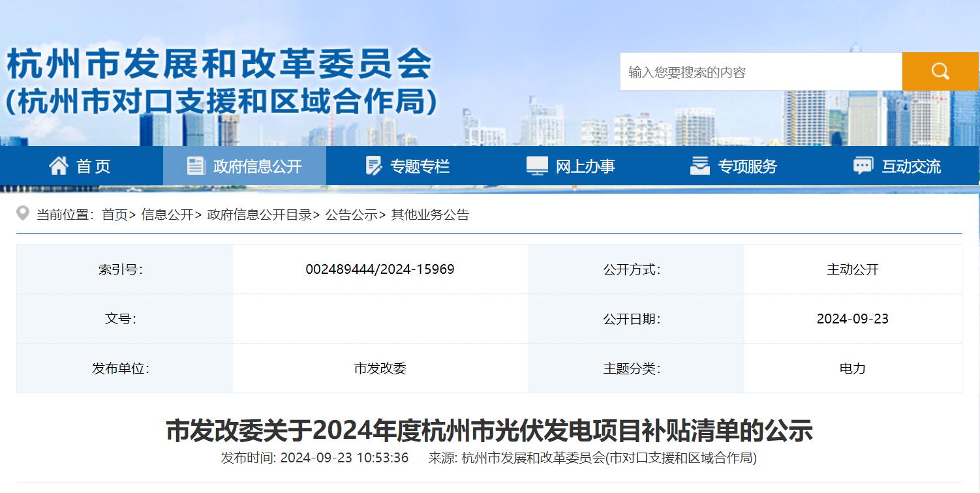This screenshot has width=980, height=493.
Task: Go to 公告公示 breadcrumb link
Action: (351, 215)
